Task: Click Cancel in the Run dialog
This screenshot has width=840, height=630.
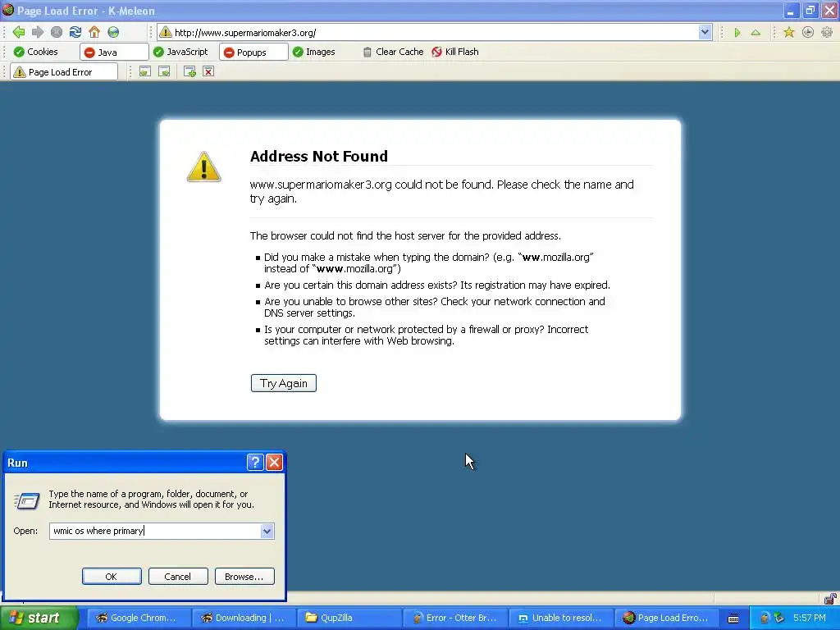Action: pos(178,577)
